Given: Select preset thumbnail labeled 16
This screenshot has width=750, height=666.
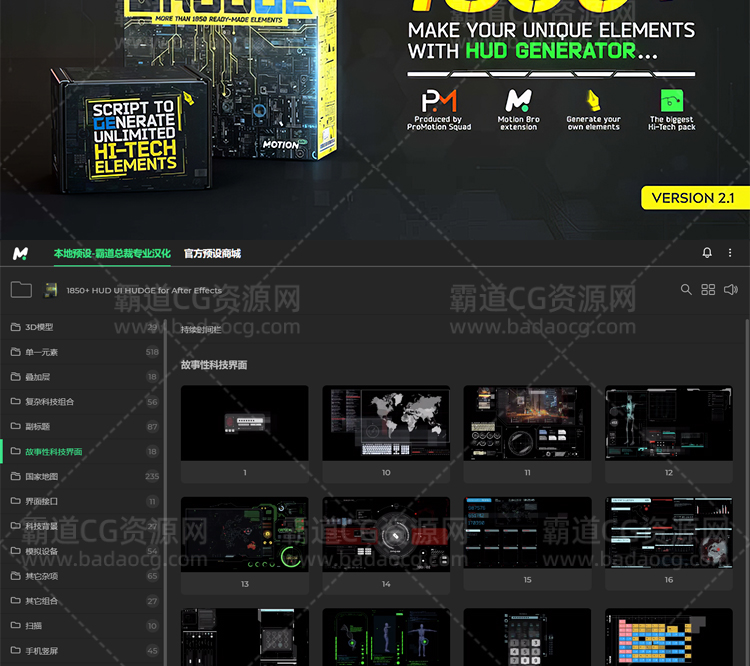Looking at the screenshot, I should pyautogui.click(x=669, y=533).
